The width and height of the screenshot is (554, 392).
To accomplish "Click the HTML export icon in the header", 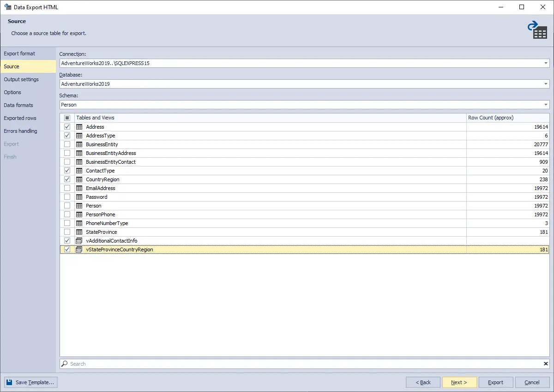I will click(538, 29).
